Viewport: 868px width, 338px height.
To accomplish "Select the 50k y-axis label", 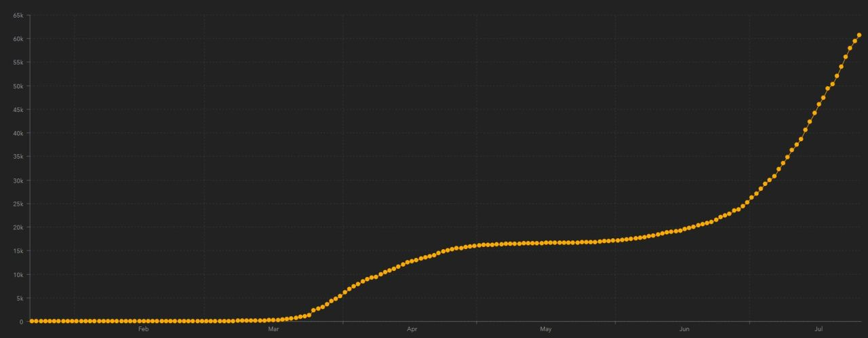I will (18, 86).
